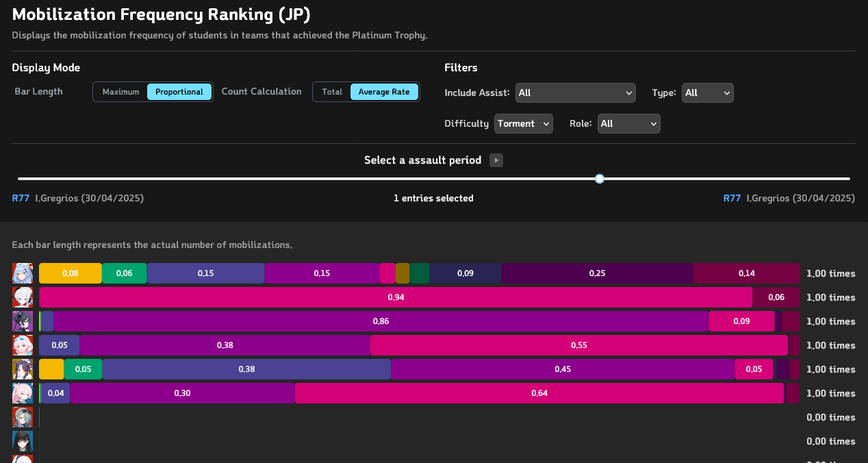Set bar length to Proportional
868x463 pixels.
(179, 92)
